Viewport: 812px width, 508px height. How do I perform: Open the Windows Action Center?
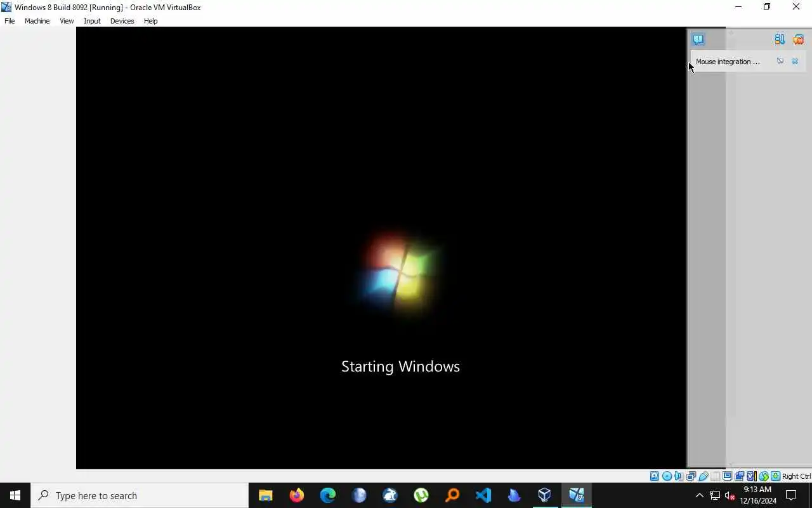click(x=791, y=495)
